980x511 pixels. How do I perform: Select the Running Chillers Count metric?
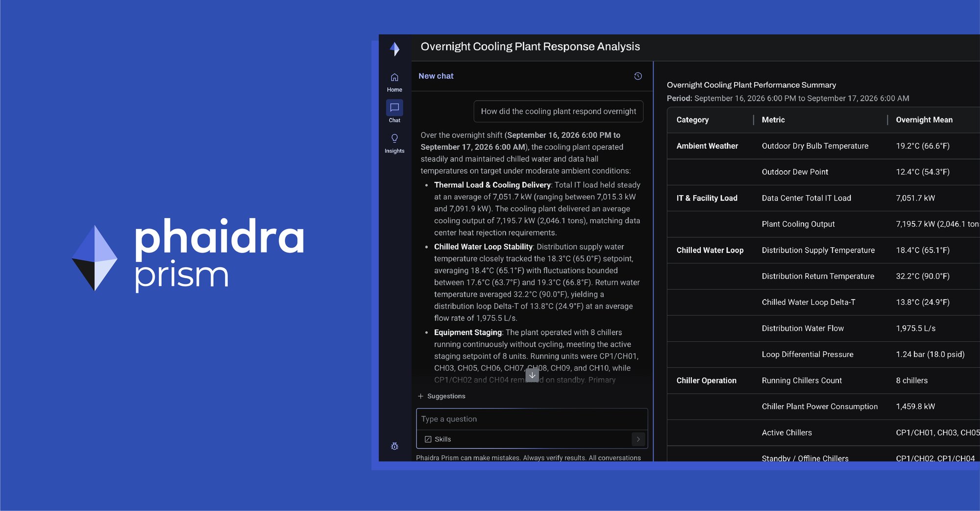tap(802, 381)
